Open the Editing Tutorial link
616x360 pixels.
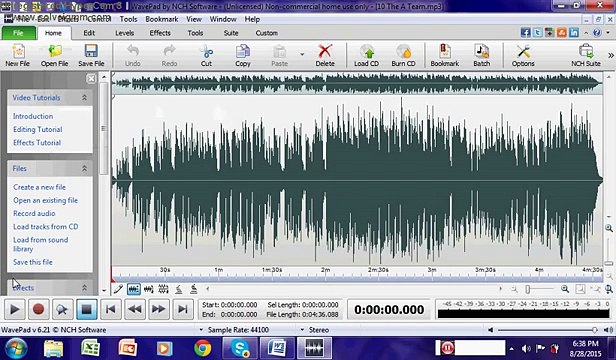(x=38, y=129)
